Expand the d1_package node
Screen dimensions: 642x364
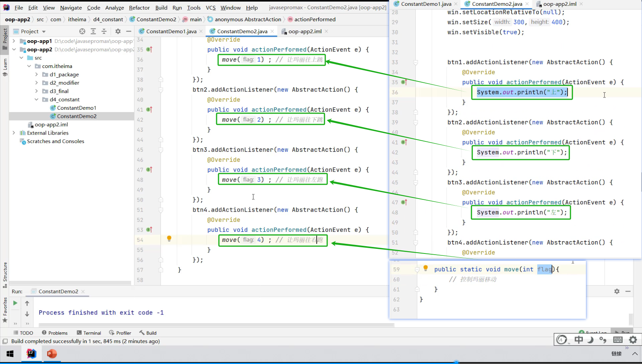point(36,75)
